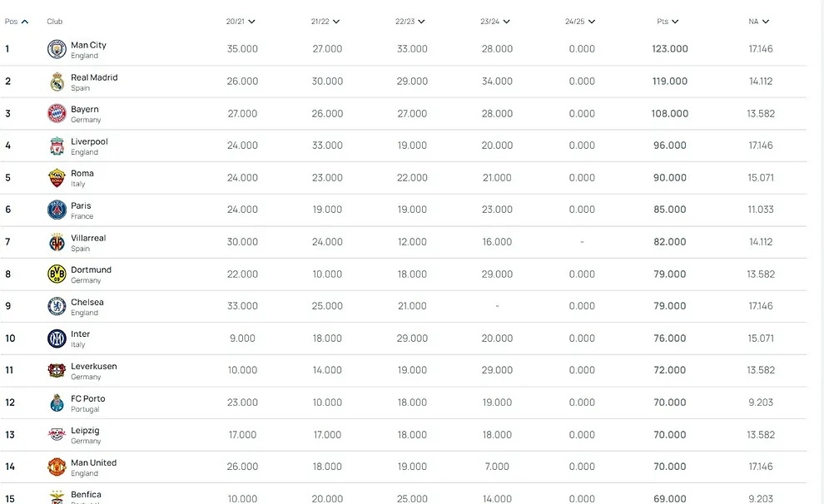Open the Man United club link

[94, 463]
